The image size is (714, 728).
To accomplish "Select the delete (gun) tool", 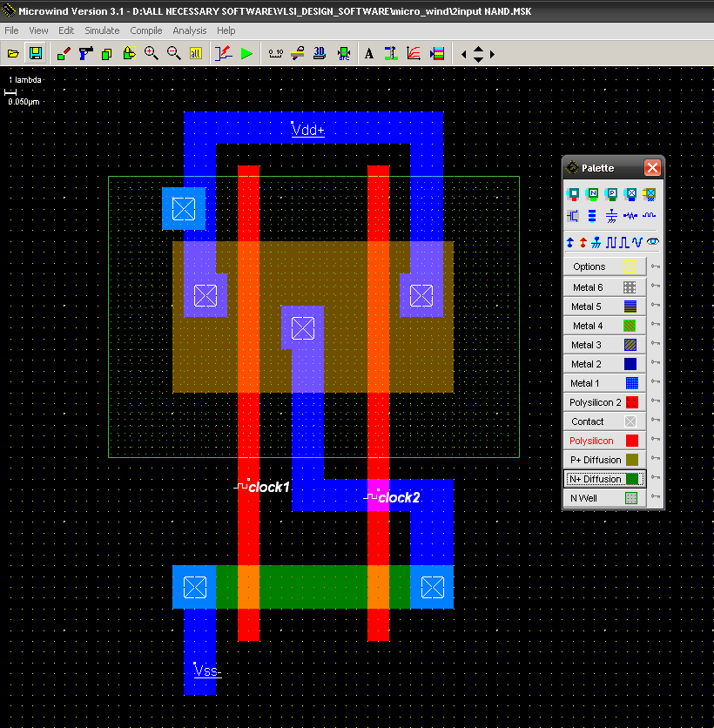I will tap(85, 54).
